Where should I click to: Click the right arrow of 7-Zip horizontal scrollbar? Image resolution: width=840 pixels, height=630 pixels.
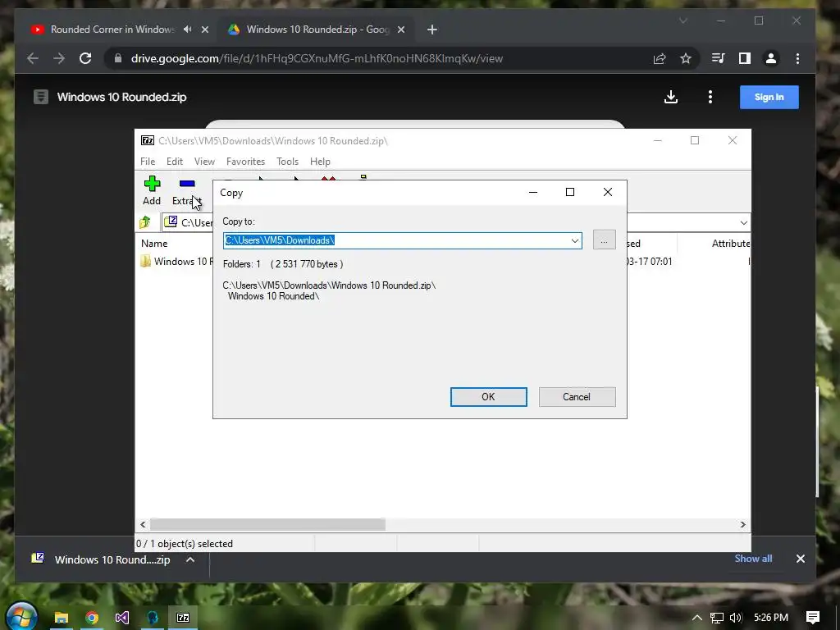click(x=743, y=524)
